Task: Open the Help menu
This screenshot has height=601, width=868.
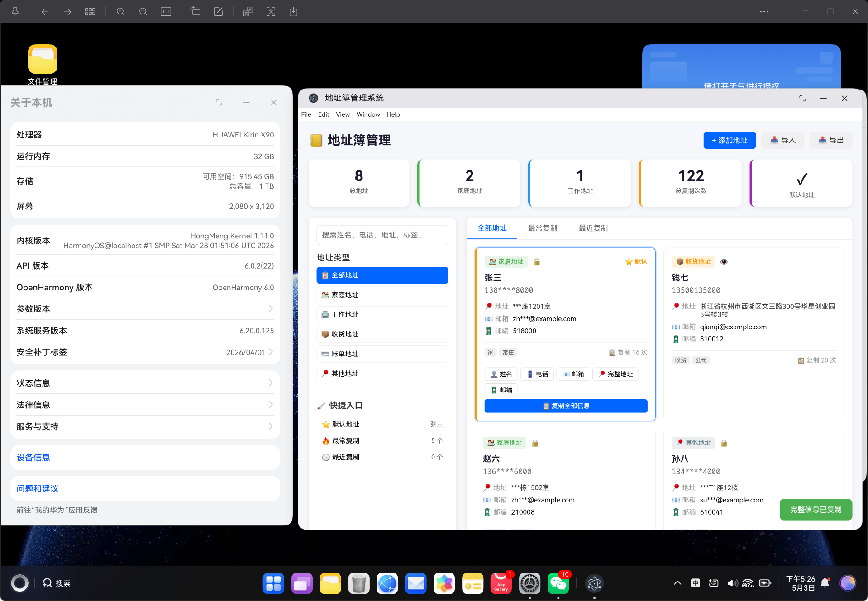Action: 393,114
